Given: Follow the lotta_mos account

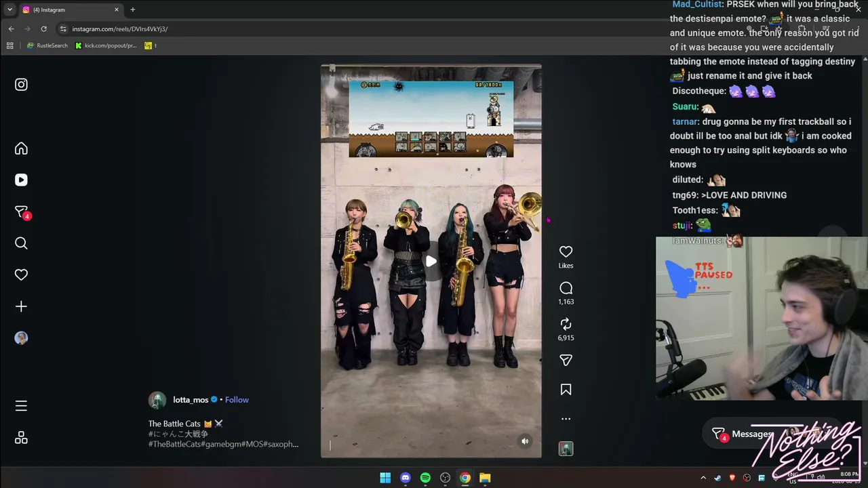Looking at the screenshot, I should click(237, 400).
